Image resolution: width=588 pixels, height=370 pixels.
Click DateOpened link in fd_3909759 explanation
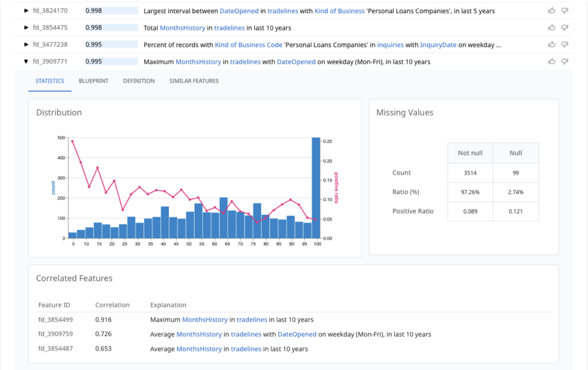tap(297, 334)
